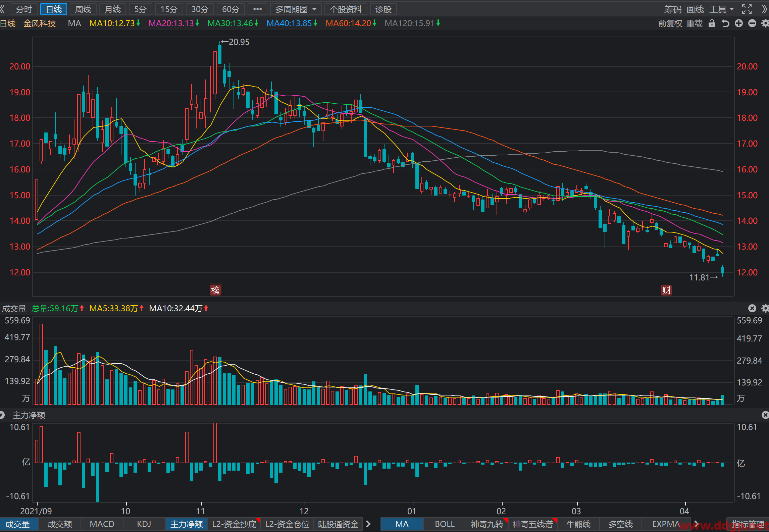Open the 成交量 panel settings gear
The width and height of the screenshot is (769, 532).
pos(765,308)
